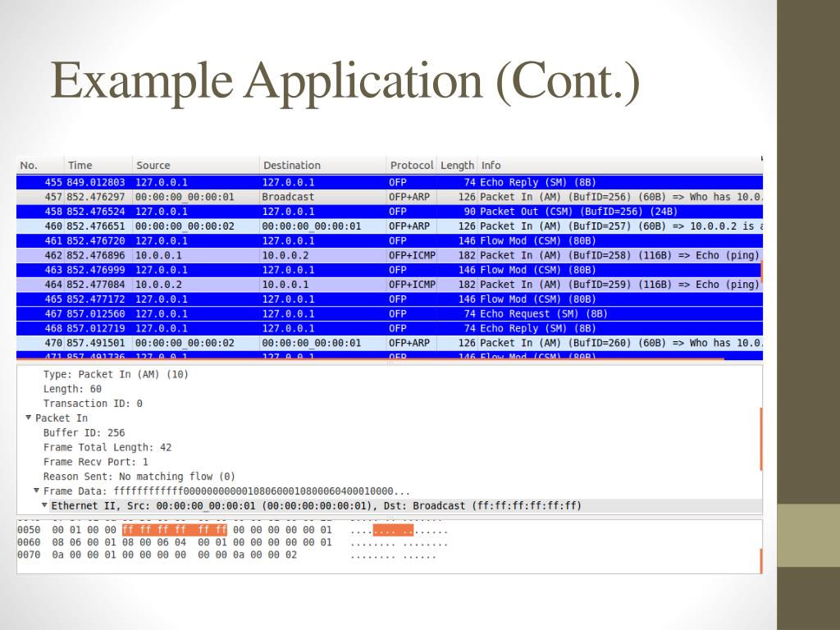This screenshot has height=630, width=840.
Task: Click the Transaction ID: 0 line
Action: (x=93, y=403)
